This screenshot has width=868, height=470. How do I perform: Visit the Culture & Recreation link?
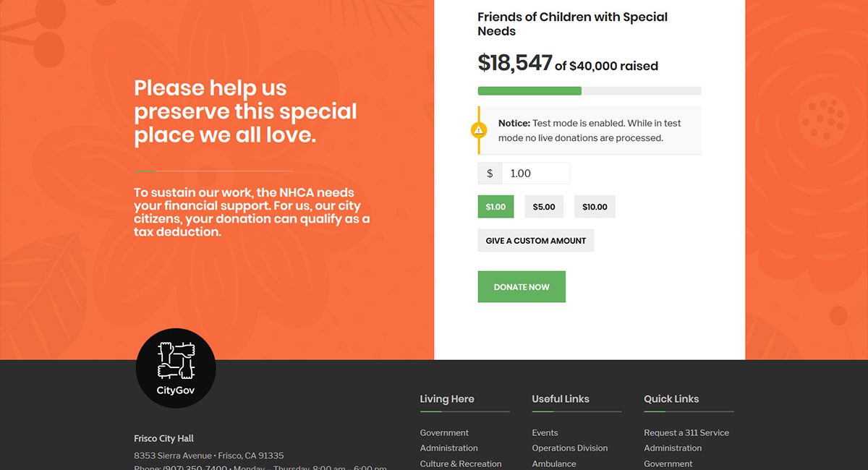click(460, 463)
